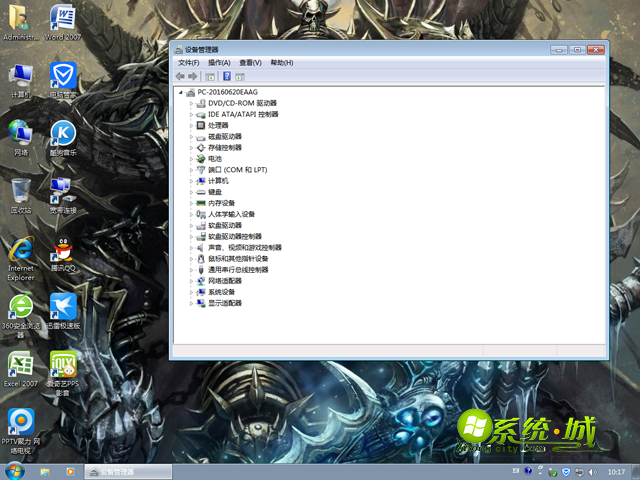Open the 帮助(H) menu
The width and height of the screenshot is (640, 480).
tap(282, 63)
